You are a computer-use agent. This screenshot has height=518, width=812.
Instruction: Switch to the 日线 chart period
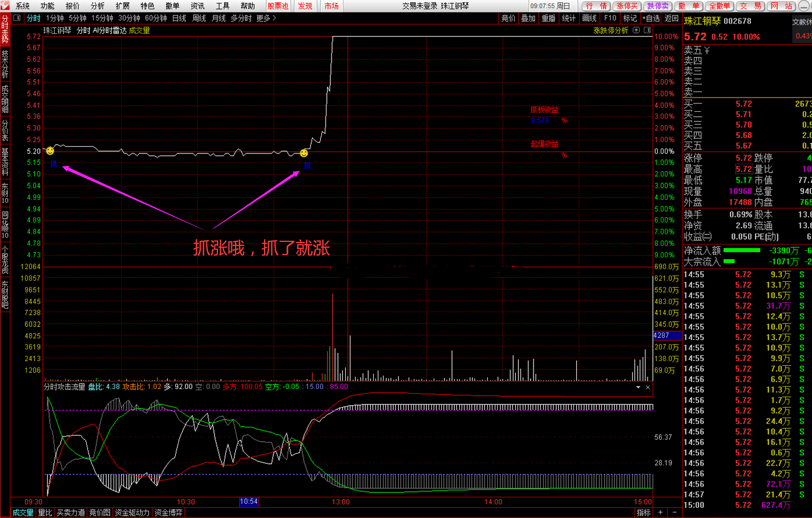(179, 18)
